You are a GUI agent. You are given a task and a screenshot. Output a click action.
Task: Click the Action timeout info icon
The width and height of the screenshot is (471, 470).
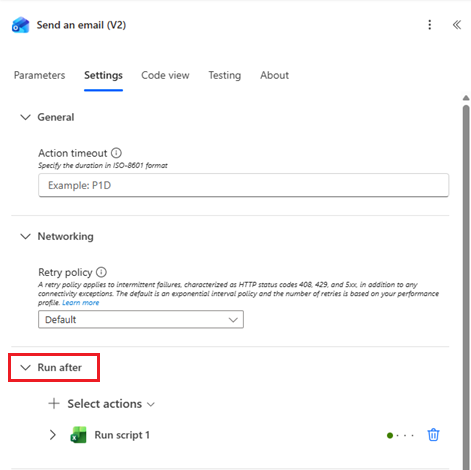(116, 153)
